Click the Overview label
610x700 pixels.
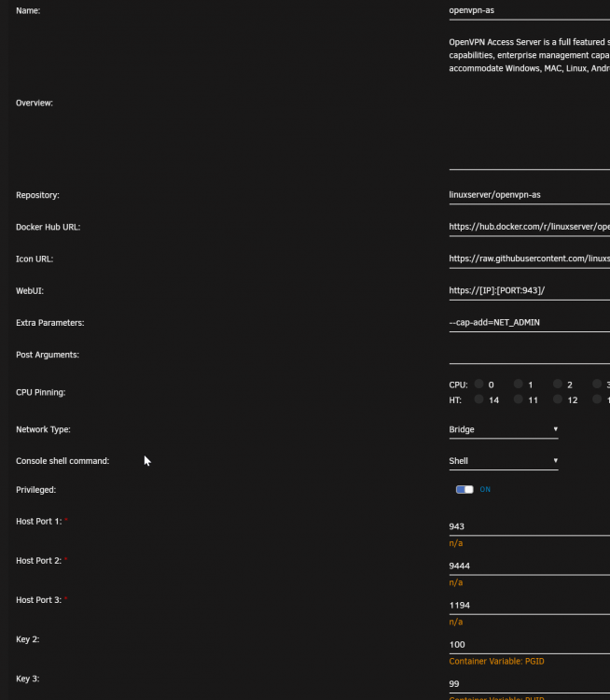(x=35, y=103)
